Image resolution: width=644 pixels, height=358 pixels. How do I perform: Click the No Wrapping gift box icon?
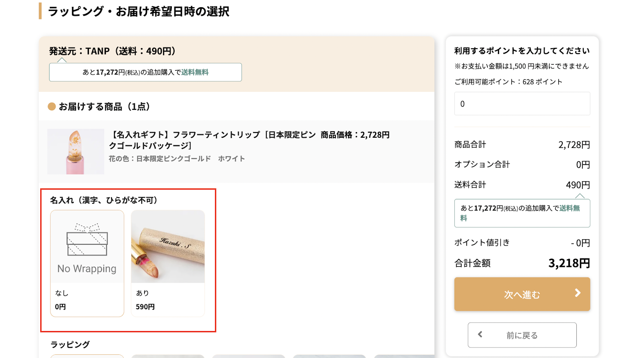[87, 240]
